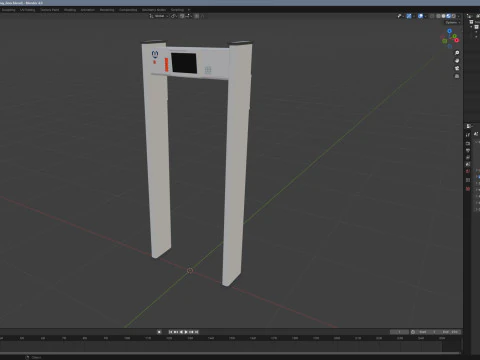Click the zoom magnifier viewport icon

coord(457,53)
